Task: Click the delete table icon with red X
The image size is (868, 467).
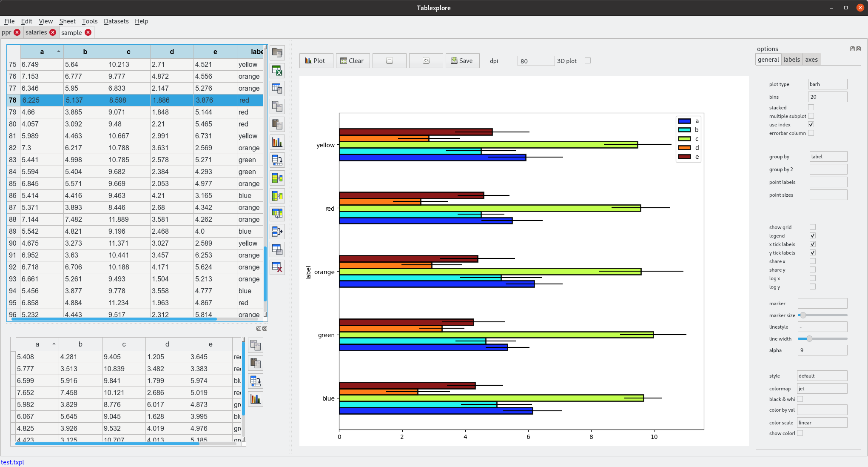Action: [x=277, y=267]
